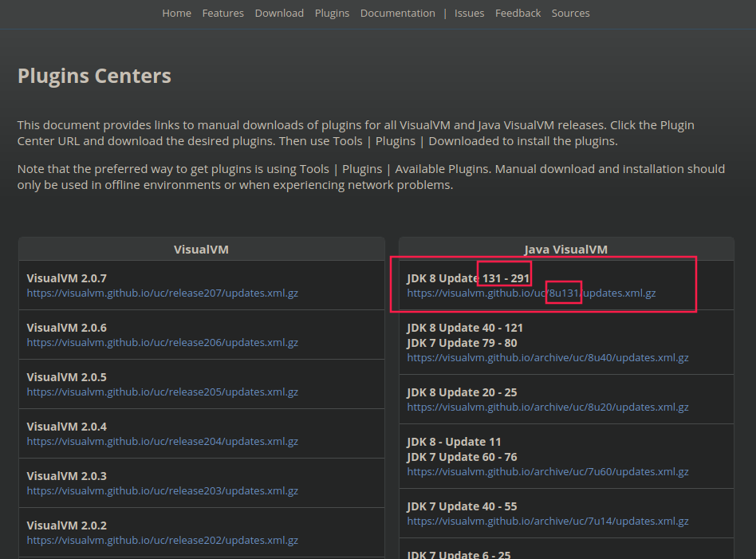Open the Download page
This screenshot has width=756, height=559.
[x=279, y=13]
